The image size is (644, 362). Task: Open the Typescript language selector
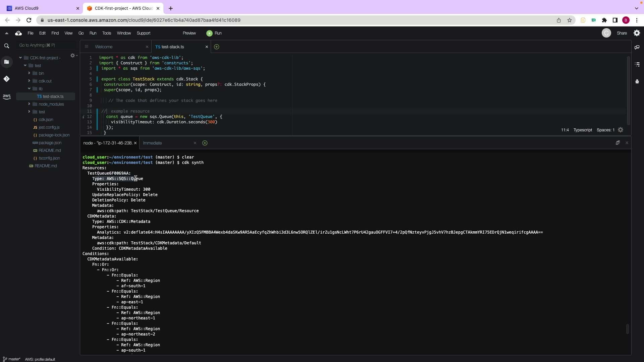pyautogui.click(x=583, y=130)
